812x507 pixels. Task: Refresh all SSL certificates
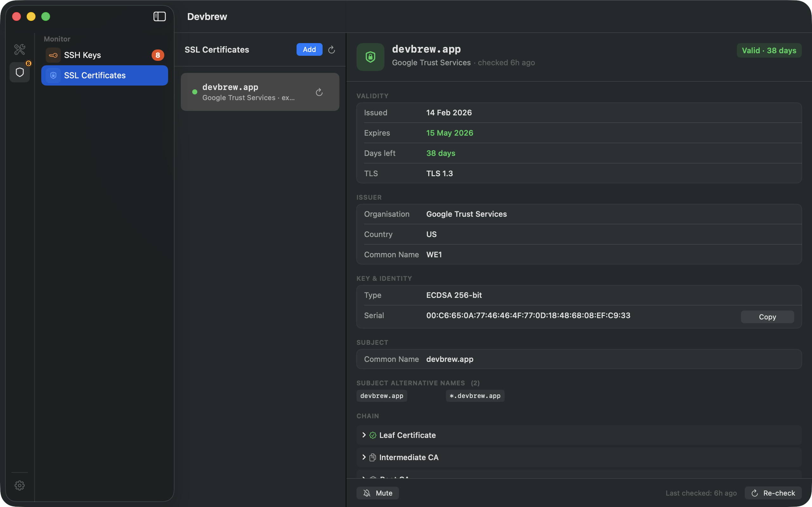click(x=331, y=49)
